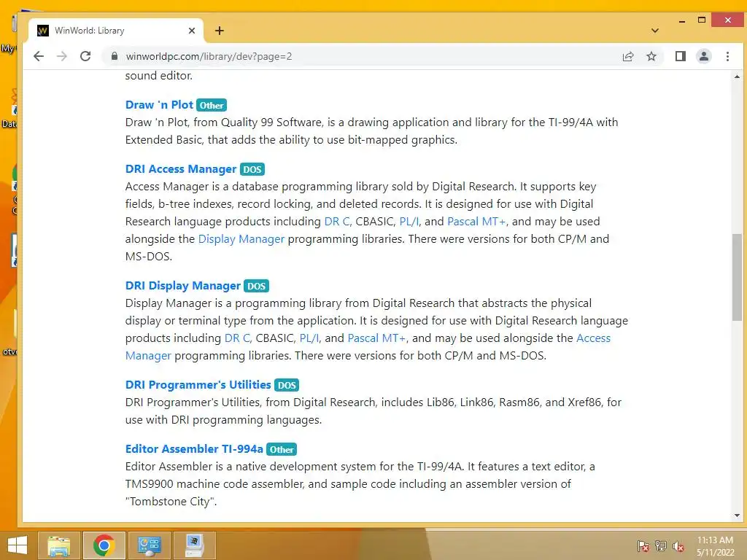Image resolution: width=747 pixels, height=560 pixels.
Task: Click the Other tag beside Draw 'n Plot
Action: pos(212,105)
